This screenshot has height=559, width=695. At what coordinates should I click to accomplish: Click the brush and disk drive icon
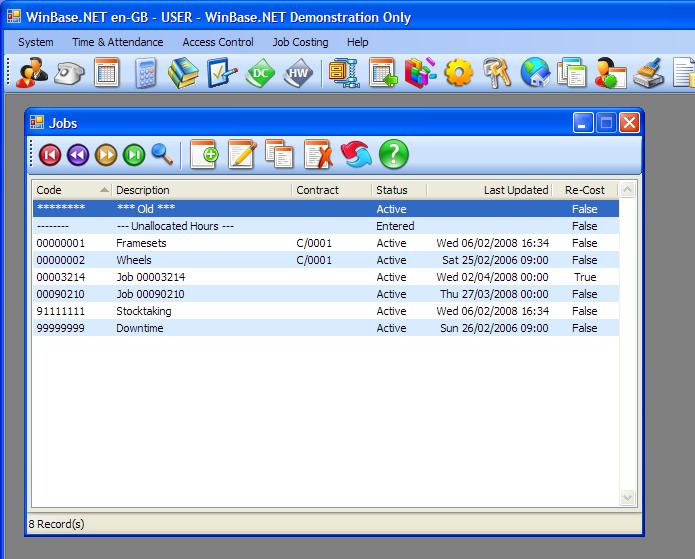(648, 73)
